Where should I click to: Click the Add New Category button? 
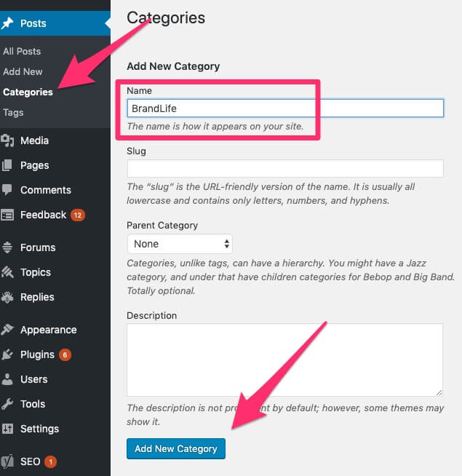[x=176, y=448]
